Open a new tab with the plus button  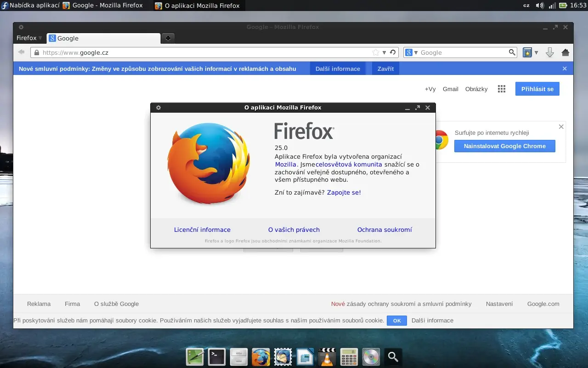point(167,38)
